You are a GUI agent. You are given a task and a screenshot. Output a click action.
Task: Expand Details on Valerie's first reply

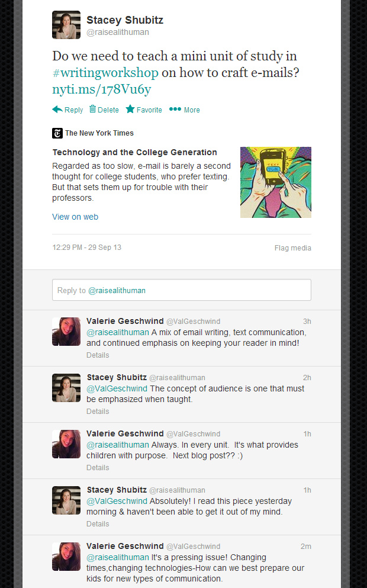click(x=98, y=355)
